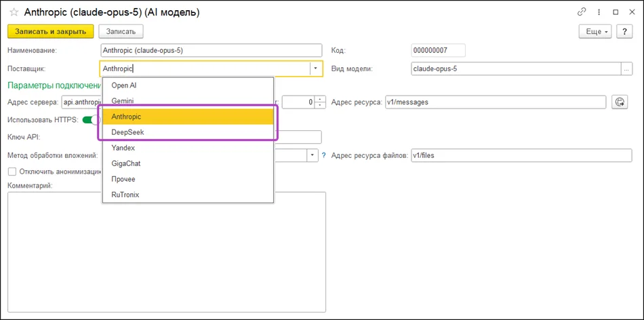The width and height of the screenshot is (644, 320).
Task: Click the Адрес ресурса файлов field v1/files
Action: coord(521,156)
